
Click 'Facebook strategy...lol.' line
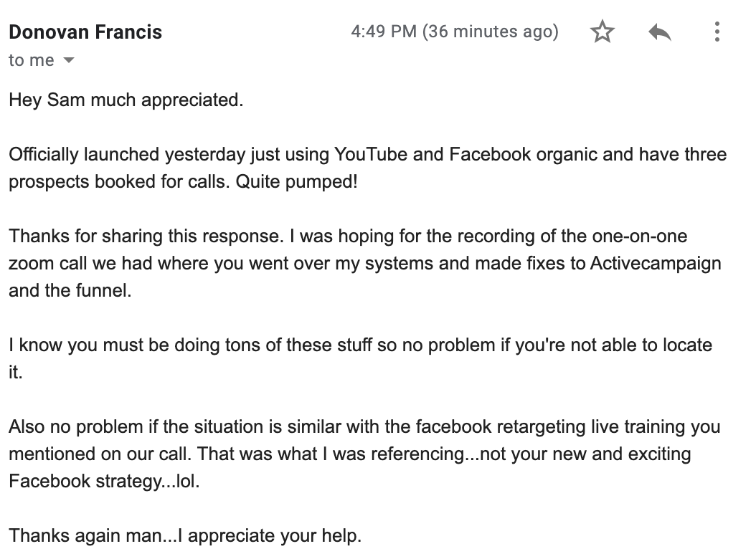pyautogui.click(x=104, y=482)
